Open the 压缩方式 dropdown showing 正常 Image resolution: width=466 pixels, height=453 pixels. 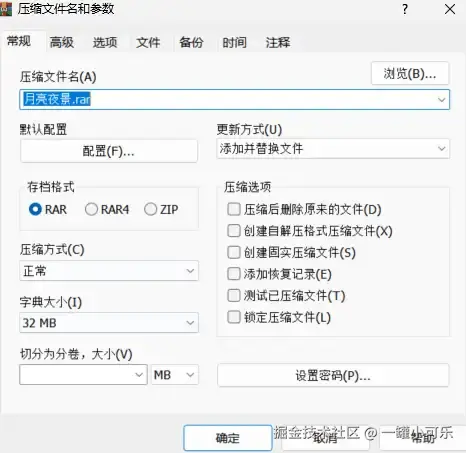tap(109, 271)
